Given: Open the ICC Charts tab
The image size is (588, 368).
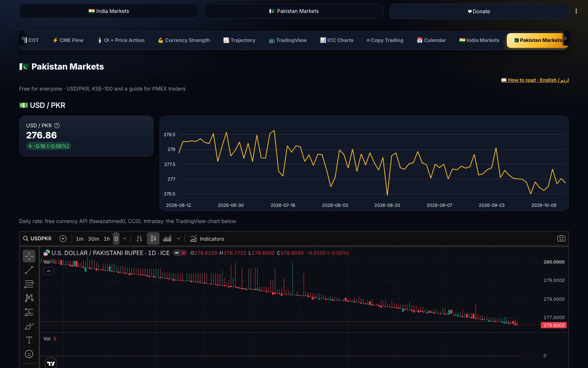Looking at the screenshot, I should point(337,40).
